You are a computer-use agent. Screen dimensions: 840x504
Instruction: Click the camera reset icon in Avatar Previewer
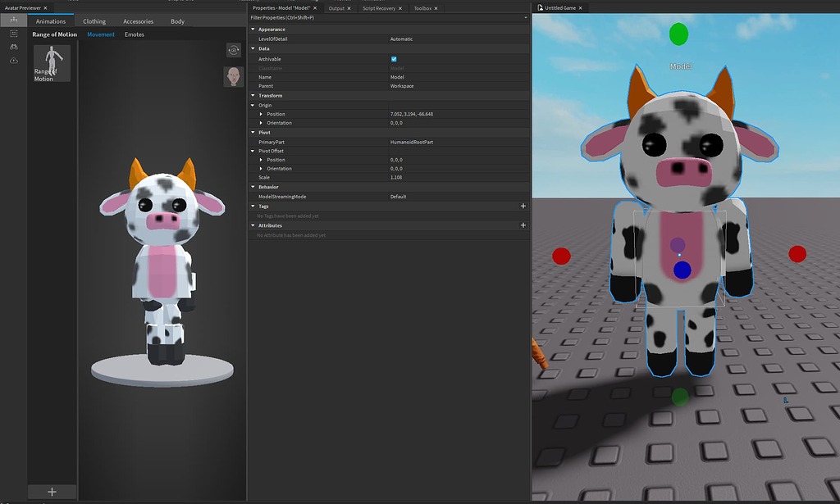click(x=234, y=50)
